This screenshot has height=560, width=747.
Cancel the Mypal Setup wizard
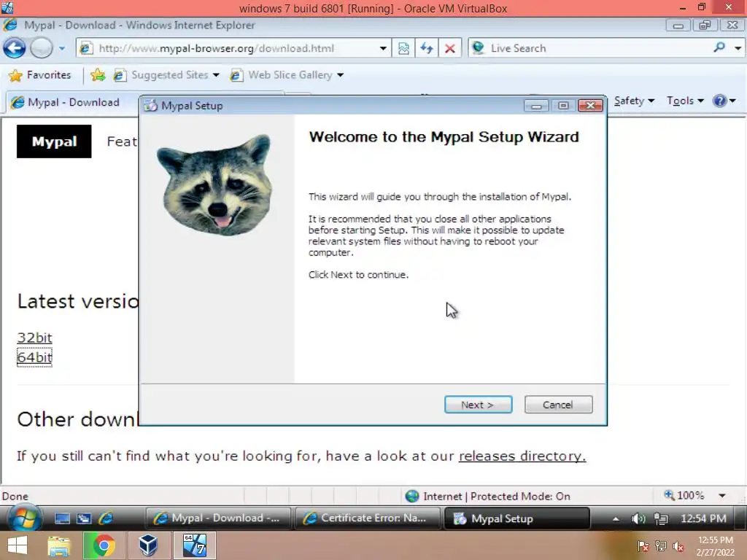[558, 405]
